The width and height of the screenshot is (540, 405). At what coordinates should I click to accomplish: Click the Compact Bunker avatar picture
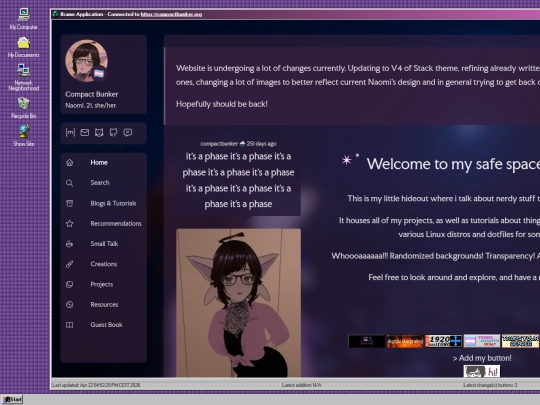tap(86, 61)
